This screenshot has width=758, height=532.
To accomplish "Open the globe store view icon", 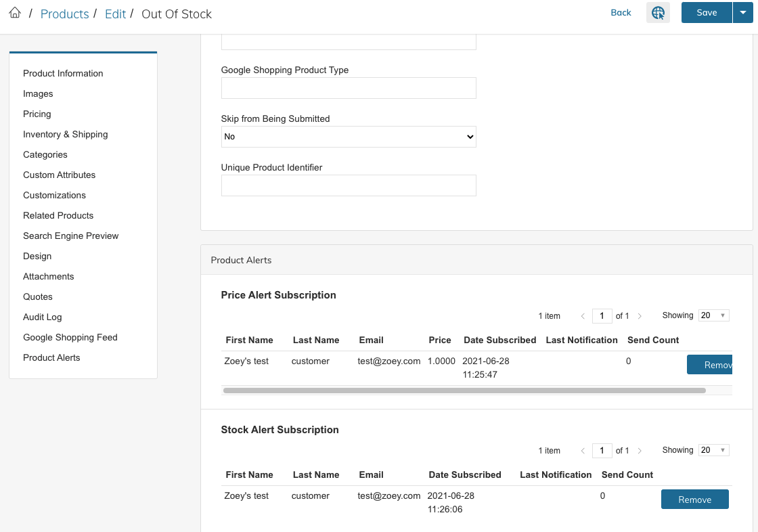I will 658,13.
